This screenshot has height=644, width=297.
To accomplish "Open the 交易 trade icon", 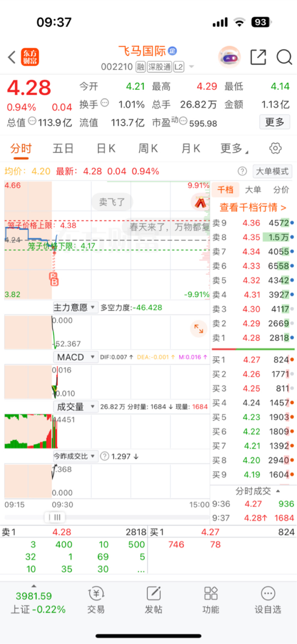I will [96, 600].
